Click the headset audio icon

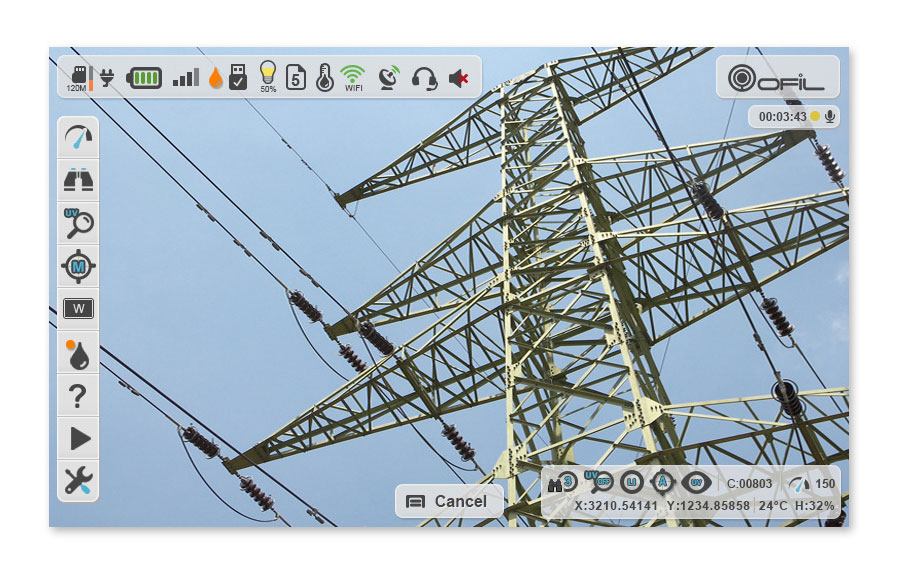click(x=424, y=78)
